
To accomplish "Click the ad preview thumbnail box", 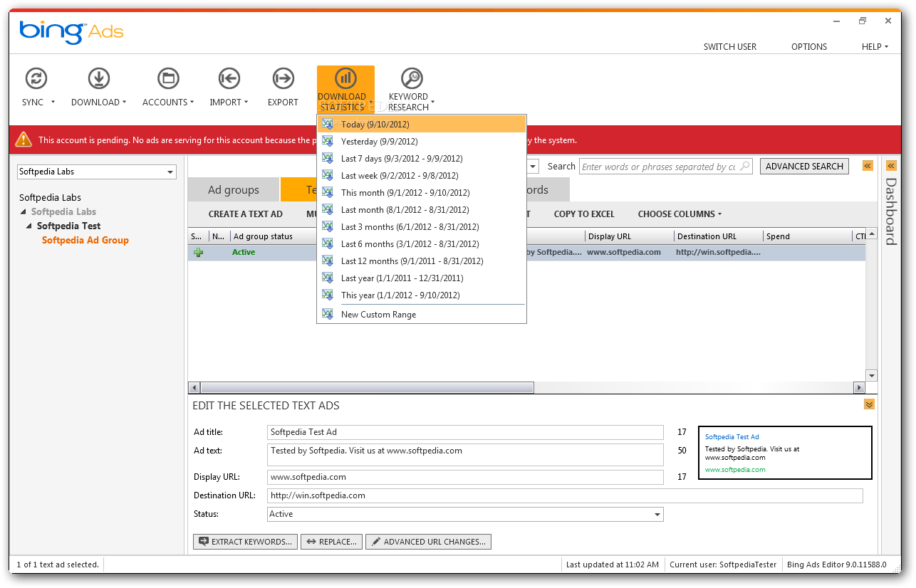I will pos(785,453).
